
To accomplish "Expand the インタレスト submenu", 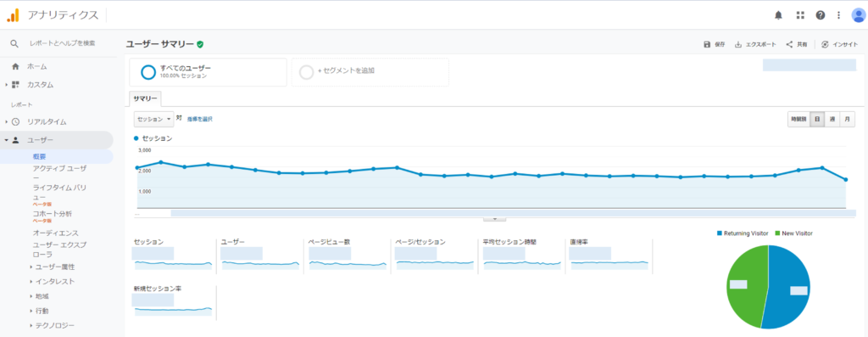I will coord(31,282).
